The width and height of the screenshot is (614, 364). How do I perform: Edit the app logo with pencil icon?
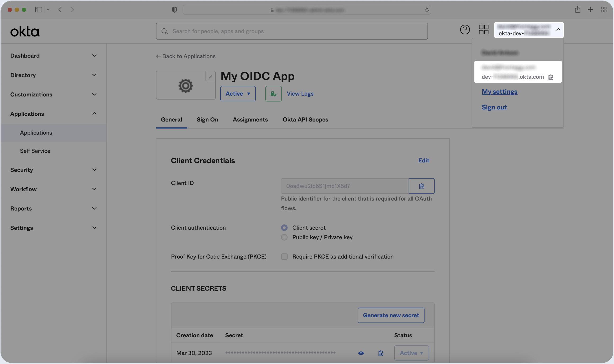[x=210, y=77]
